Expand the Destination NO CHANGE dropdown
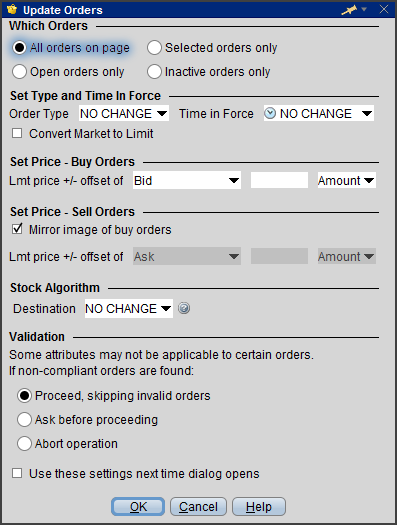 (x=129, y=308)
